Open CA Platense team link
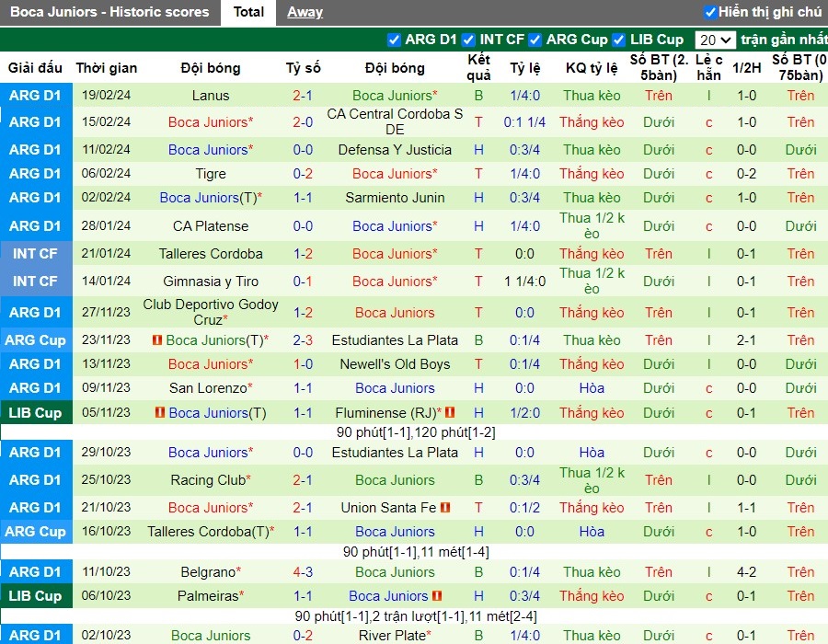This screenshot has height=644, width=828. click(x=211, y=226)
